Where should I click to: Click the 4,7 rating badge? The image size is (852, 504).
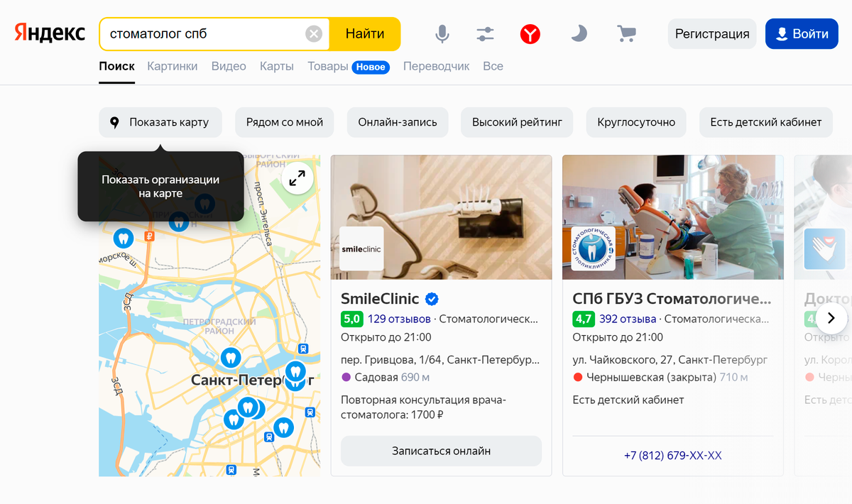coord(584,319)
